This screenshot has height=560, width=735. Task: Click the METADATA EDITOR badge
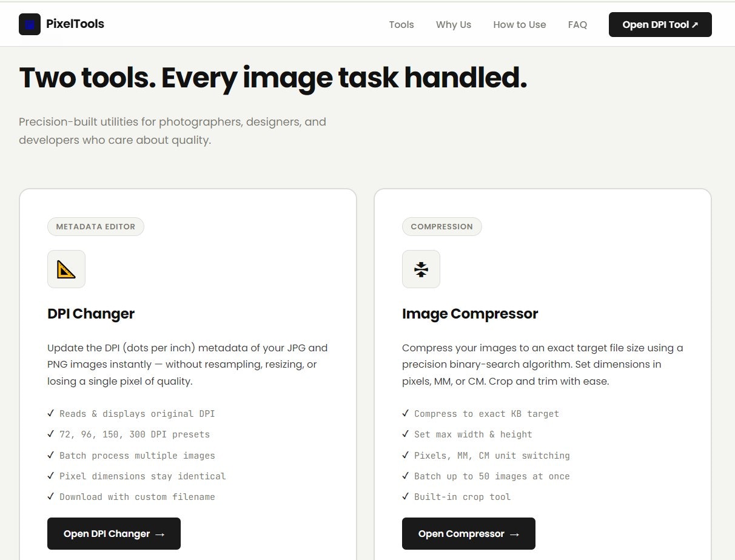[95, 226]
